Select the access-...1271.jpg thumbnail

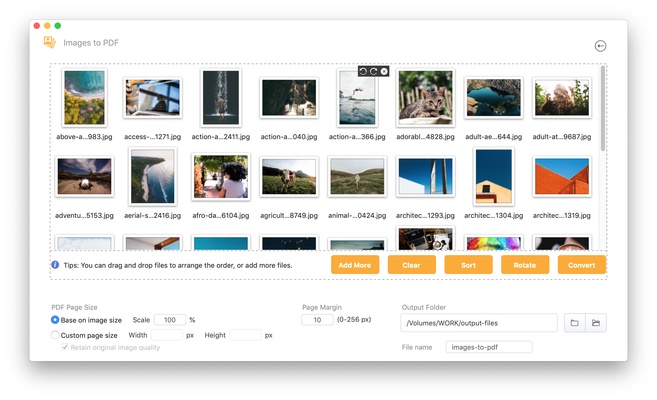[153, 98]
